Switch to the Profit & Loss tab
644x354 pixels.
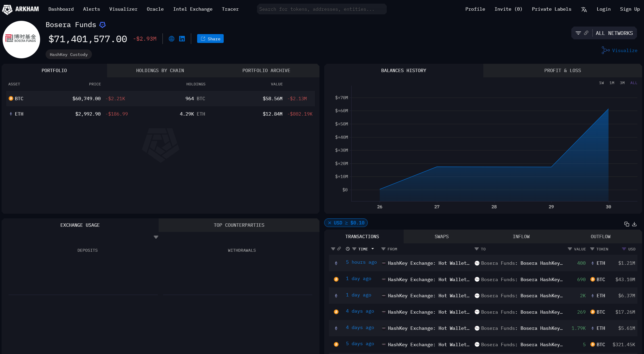(562, 71)
